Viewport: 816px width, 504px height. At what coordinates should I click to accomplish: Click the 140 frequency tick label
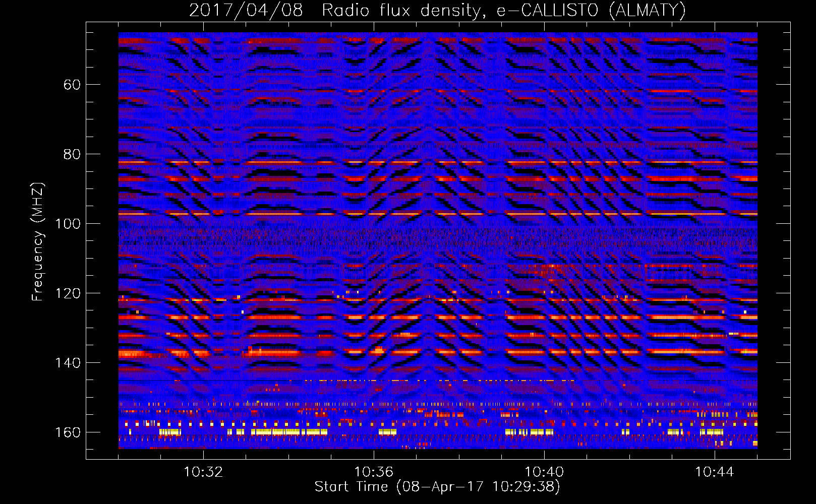68,362
